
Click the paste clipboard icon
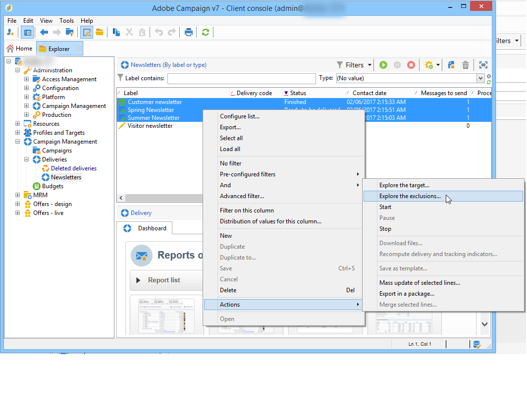pyautogui.click(x=142, y=33)
